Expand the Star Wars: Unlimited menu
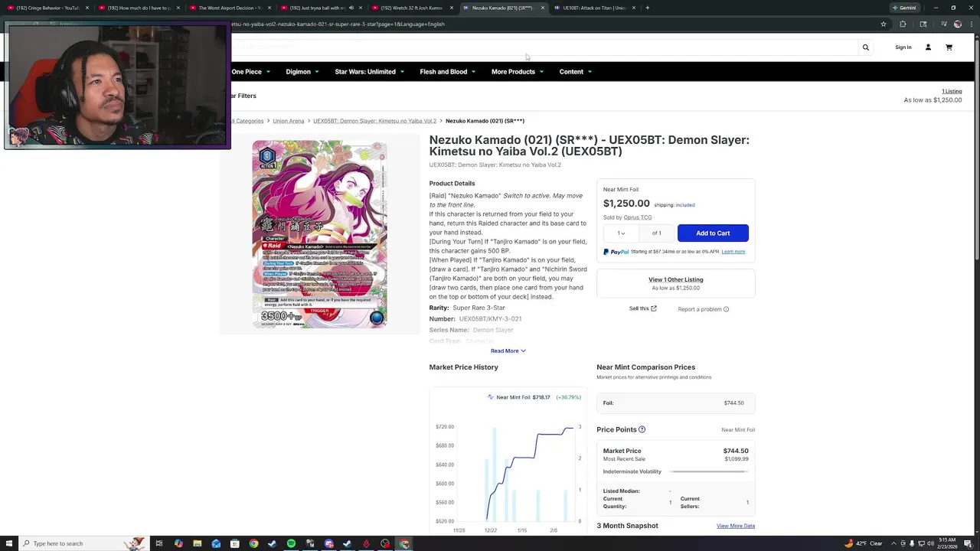The image size is (980, 551). coord(369,72)
